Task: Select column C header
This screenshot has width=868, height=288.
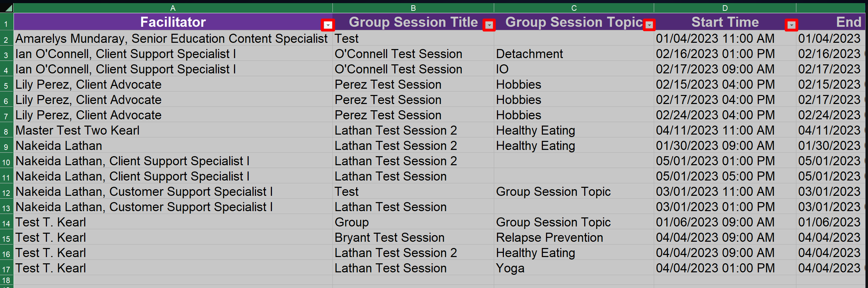Action: pyautogui.click(x=574, y=8)
